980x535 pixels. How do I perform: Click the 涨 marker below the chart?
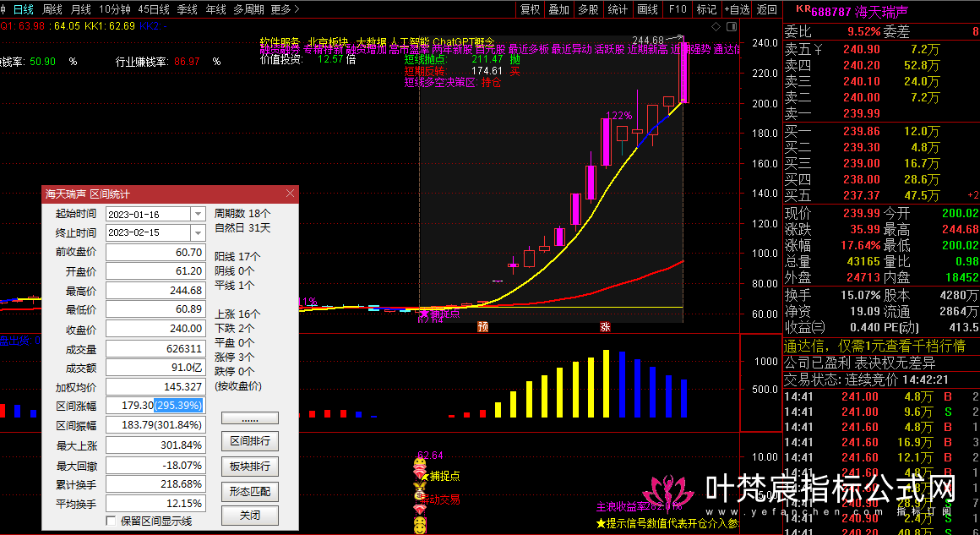point(604,326)
